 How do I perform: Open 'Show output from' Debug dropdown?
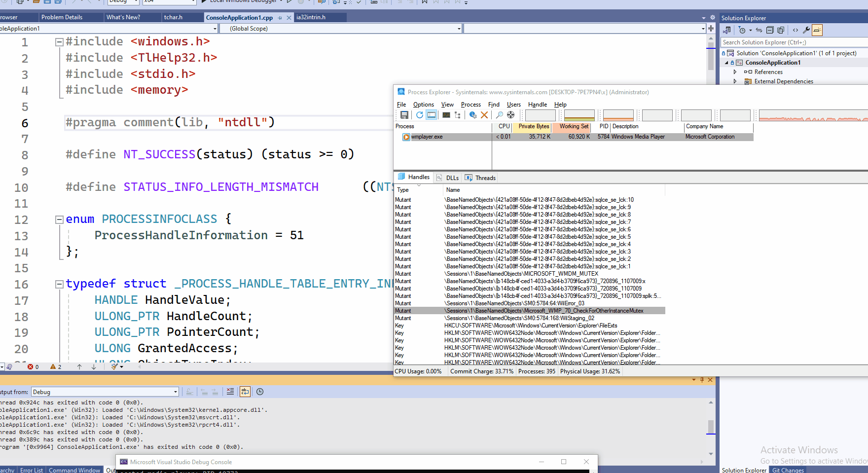[105, 392]
